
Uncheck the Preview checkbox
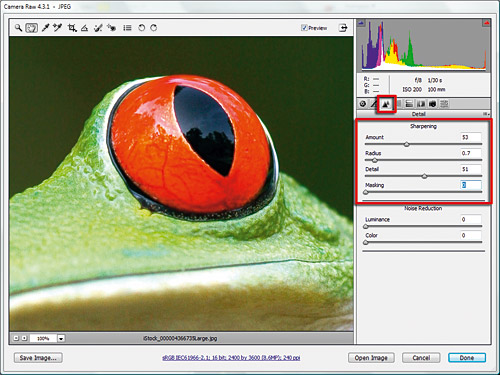pyautogui.click(x=304, y=28)
